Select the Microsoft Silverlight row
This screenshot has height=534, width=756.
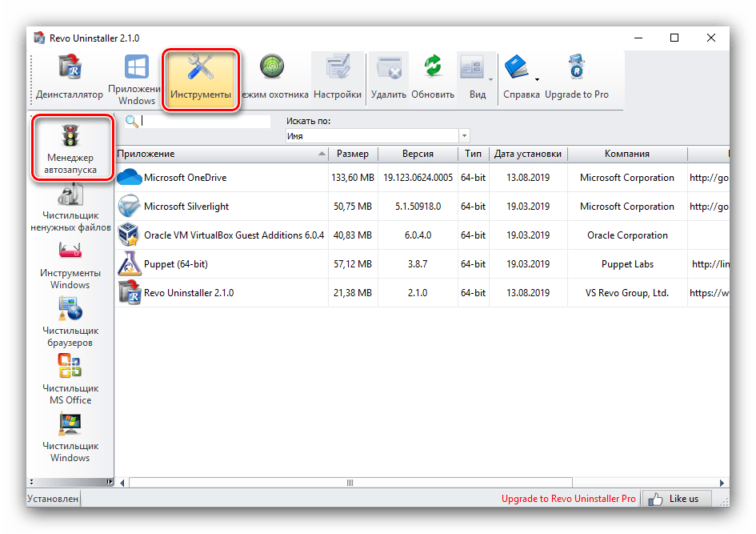pyautogui.click(x=186, y=207)
